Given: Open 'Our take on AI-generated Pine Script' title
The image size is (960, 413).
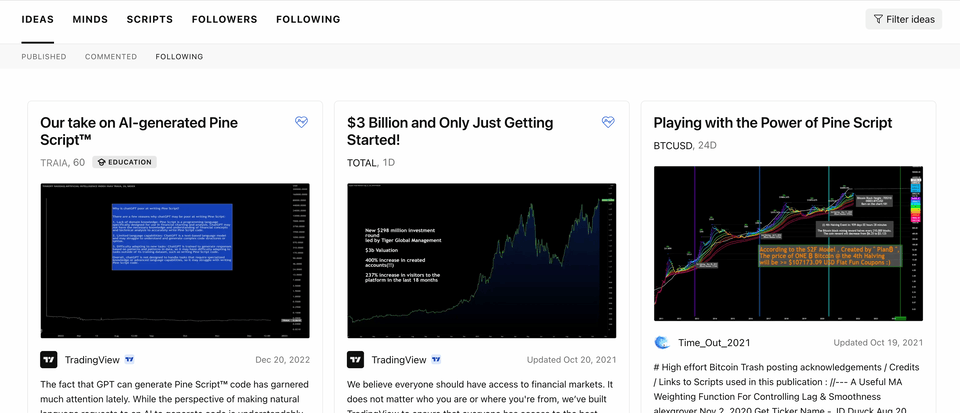Looking at the screenshot, I should (139, 131).
